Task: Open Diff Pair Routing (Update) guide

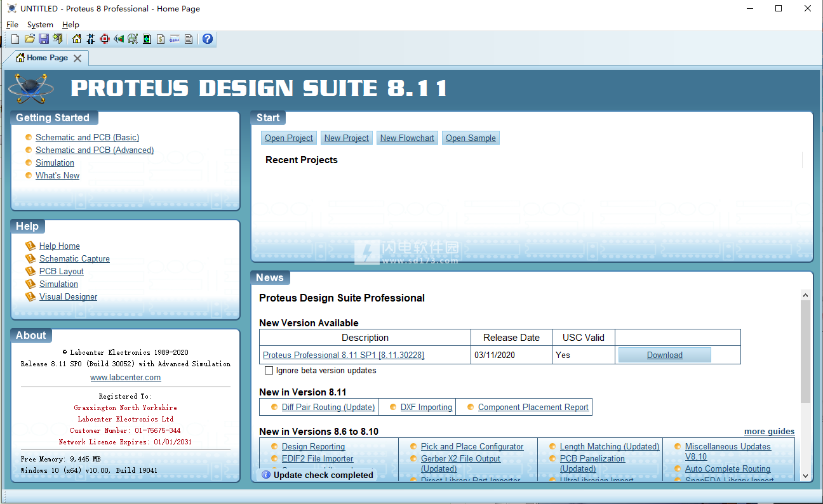Action: point(328,407)
